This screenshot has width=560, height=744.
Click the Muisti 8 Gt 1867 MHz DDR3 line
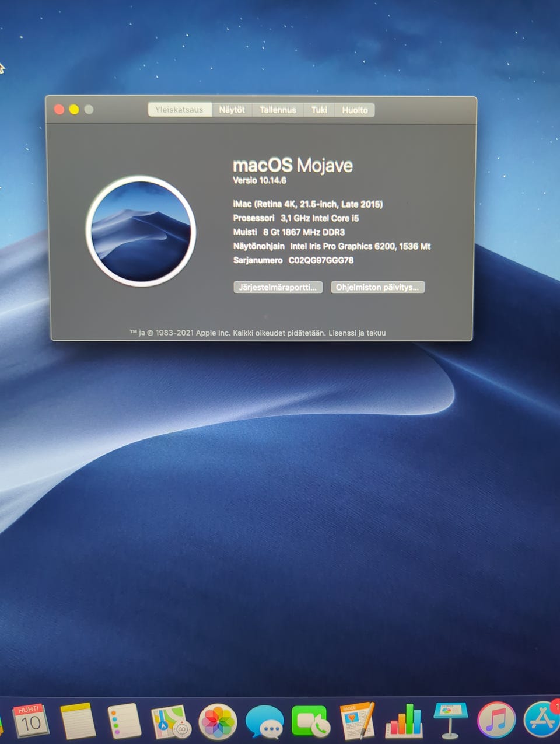click(x=289, y=232)
